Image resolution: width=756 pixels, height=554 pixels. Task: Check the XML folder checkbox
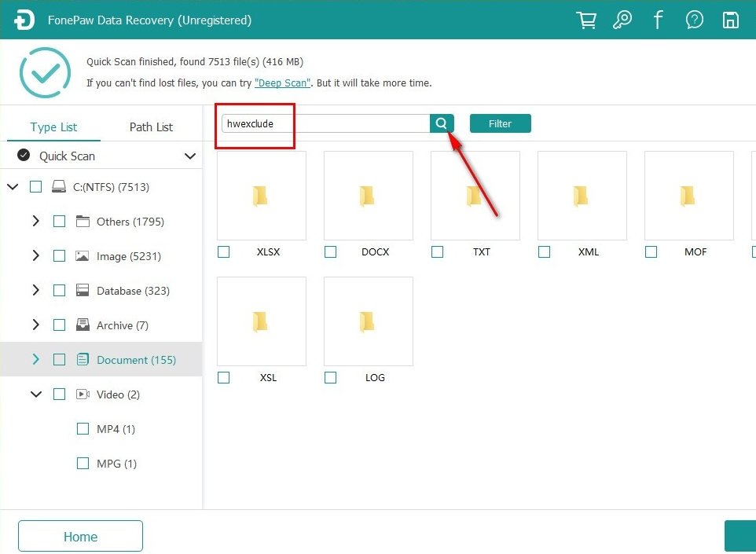[545, 251]
